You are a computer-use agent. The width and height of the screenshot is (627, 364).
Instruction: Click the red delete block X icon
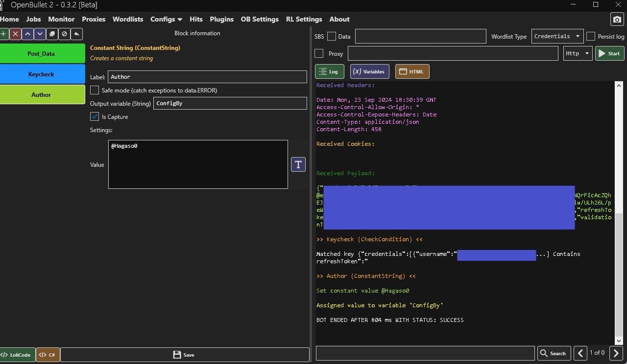16,34
